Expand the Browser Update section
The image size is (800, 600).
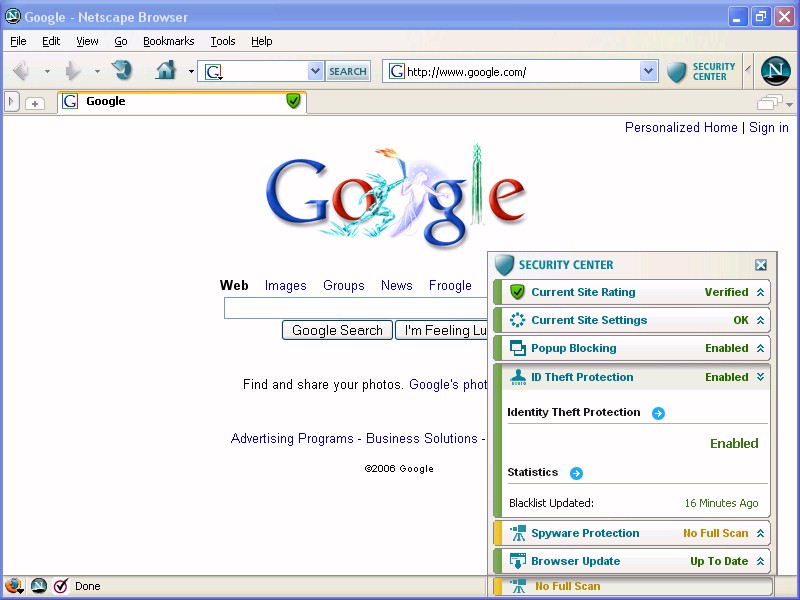tap(760, 561)
